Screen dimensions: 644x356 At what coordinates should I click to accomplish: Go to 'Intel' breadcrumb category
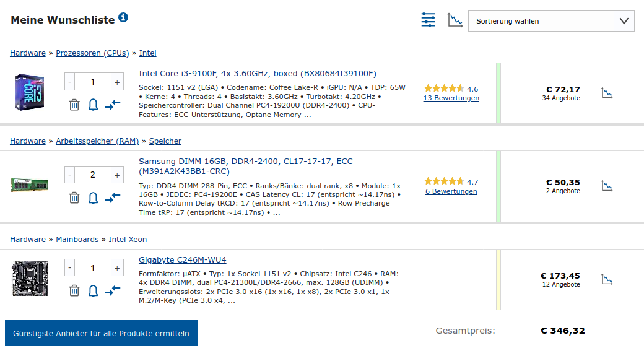(x=147, y=53)
